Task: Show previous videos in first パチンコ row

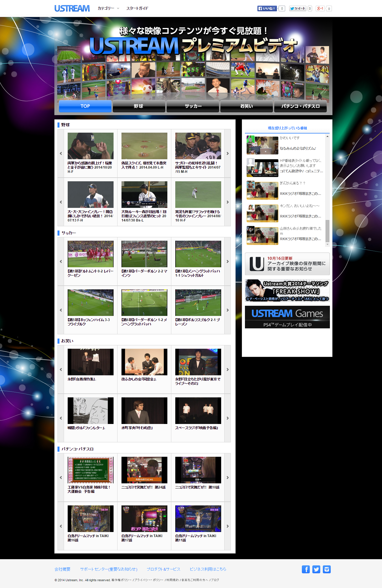Action: (61, 477)
